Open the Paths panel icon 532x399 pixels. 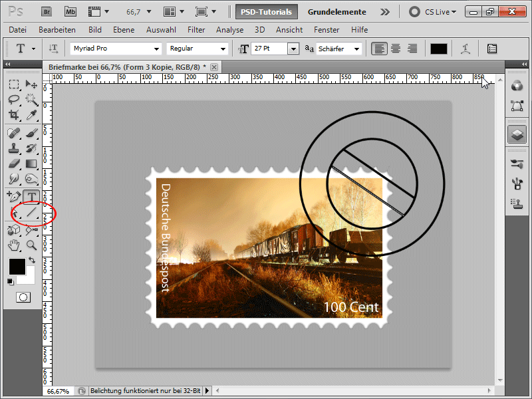[x=517, y=106]
